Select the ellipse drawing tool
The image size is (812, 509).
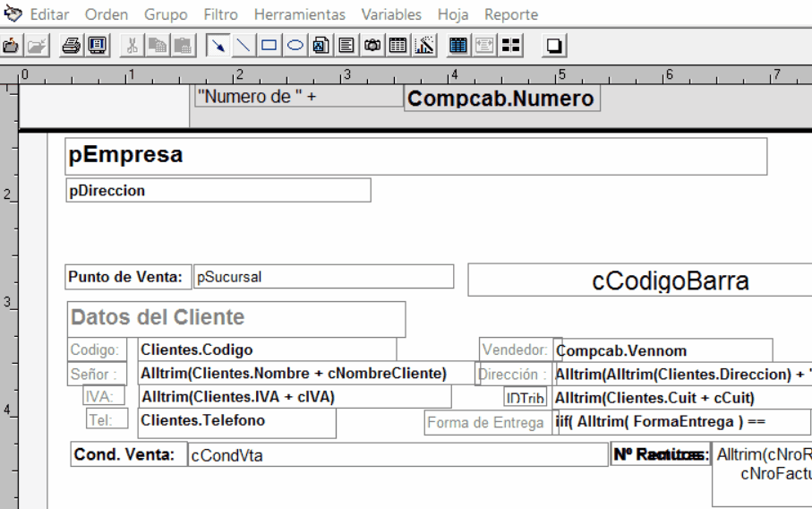[295, 46]
